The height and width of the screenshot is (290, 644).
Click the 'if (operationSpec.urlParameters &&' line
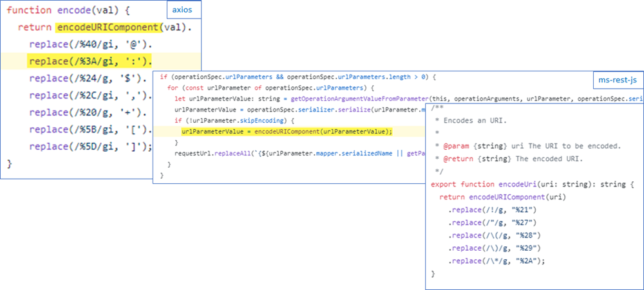point(298,77)
